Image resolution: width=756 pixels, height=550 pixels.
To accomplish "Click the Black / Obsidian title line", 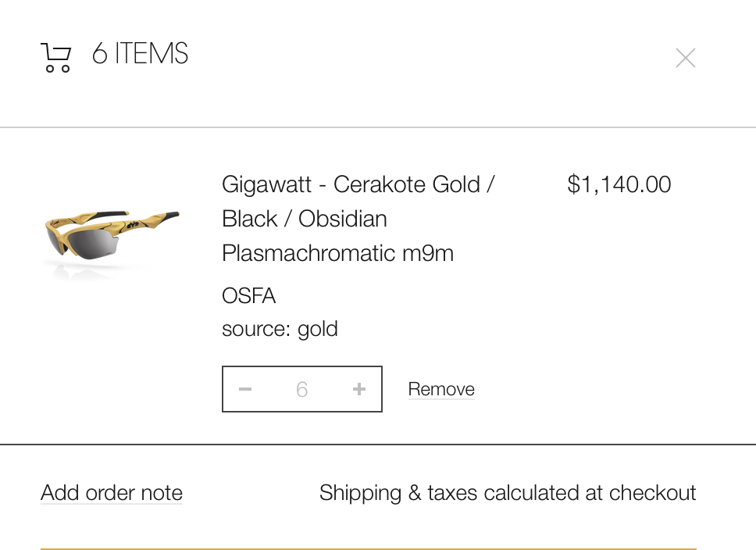I will [x=305, y=219].
